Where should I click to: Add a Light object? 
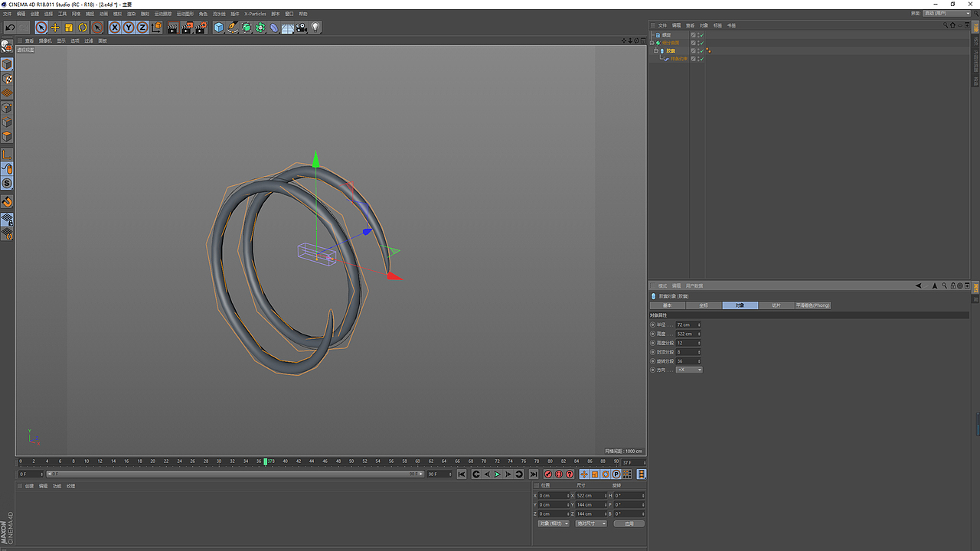[x=315, y=28]
